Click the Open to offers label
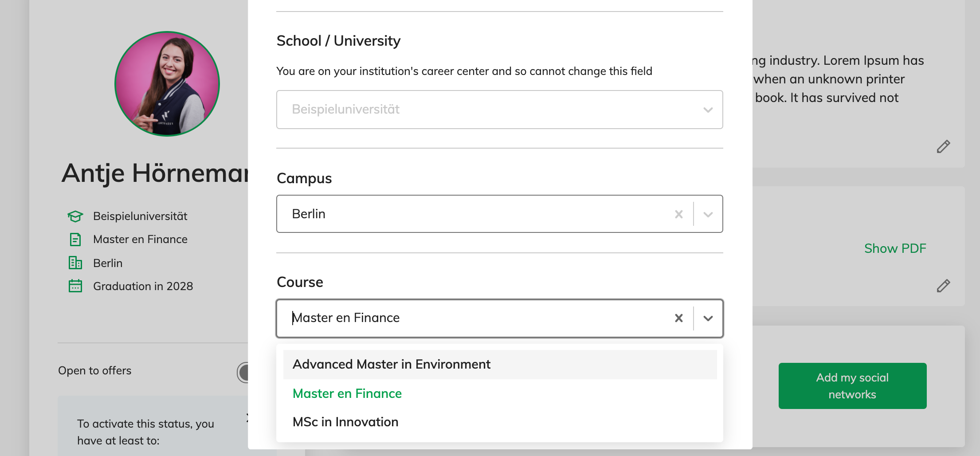Screen dimensions: 980x456 pos(95,370)
